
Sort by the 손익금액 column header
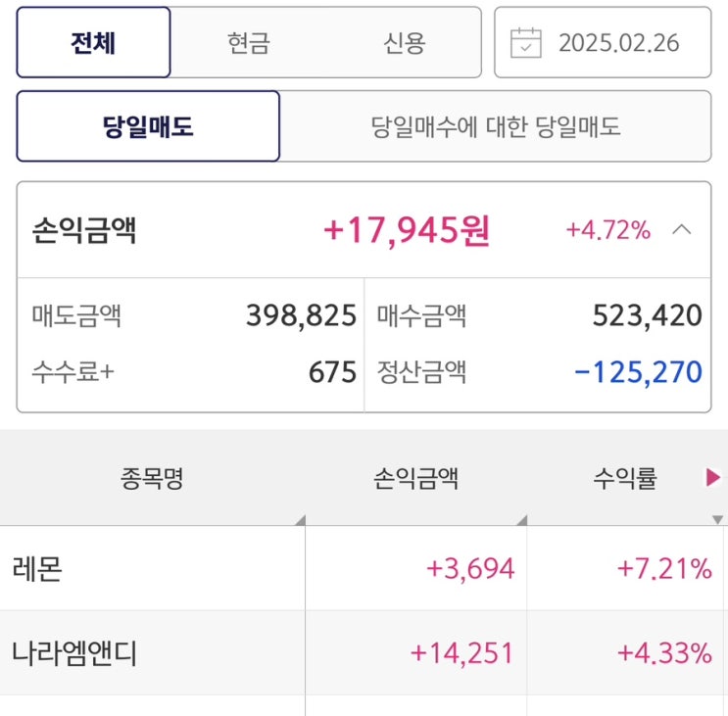point(415,478)
